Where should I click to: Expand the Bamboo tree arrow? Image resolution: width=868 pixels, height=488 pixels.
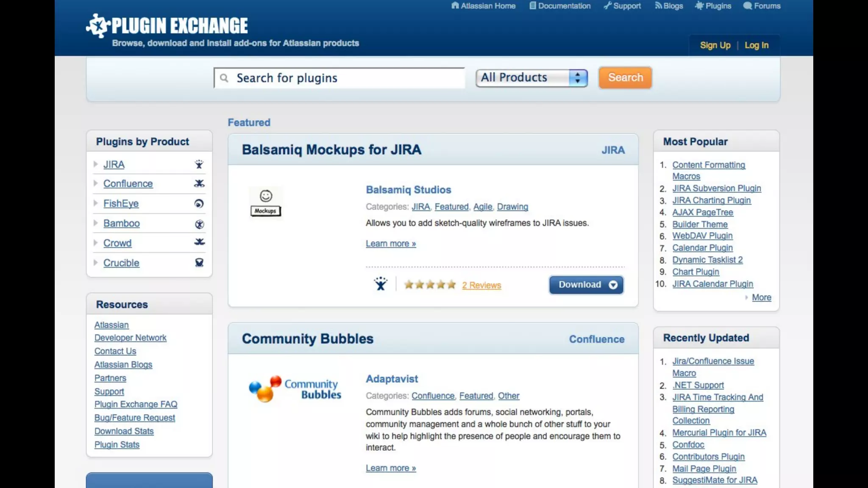pos(96,223)
